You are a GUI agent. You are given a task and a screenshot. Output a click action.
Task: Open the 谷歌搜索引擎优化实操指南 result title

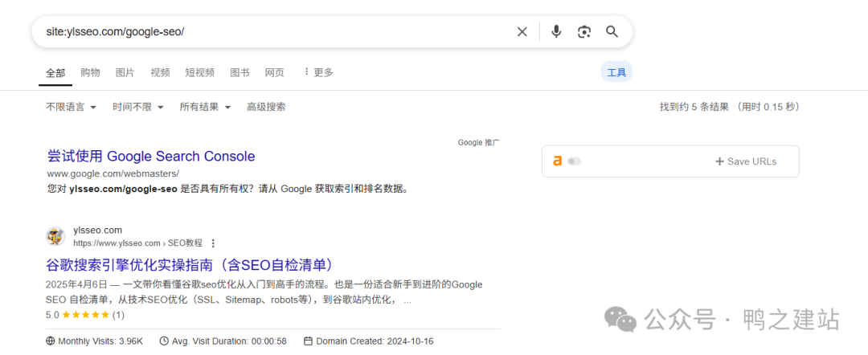tap(191, 265)
